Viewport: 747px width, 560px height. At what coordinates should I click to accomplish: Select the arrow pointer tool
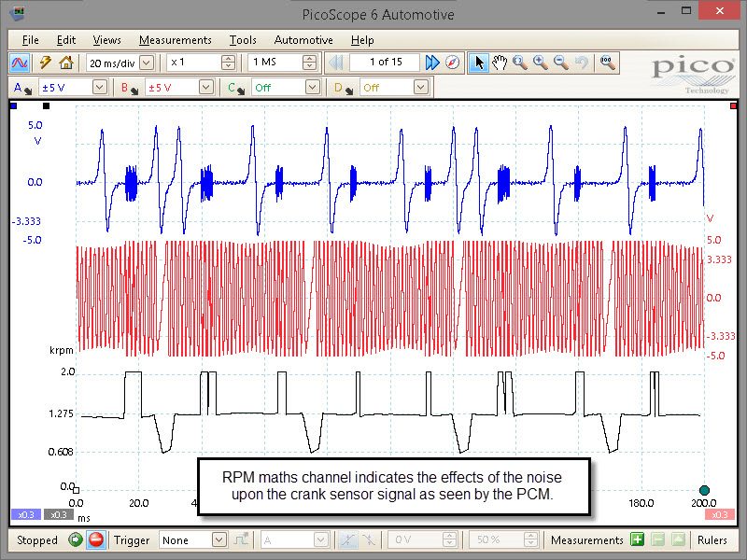(x=479, y=63)
